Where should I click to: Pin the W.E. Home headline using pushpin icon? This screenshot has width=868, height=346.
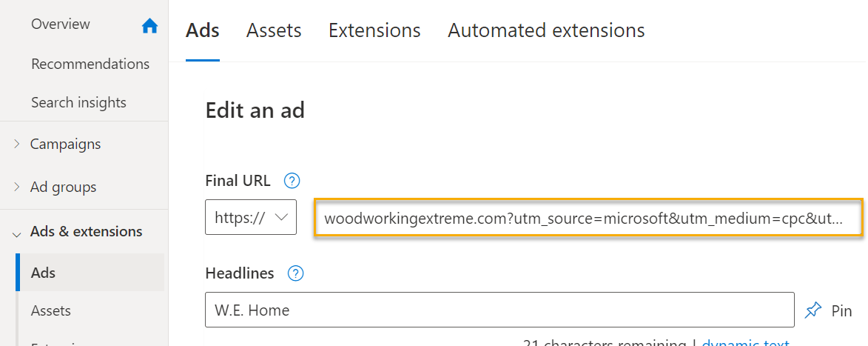point(813,310)
